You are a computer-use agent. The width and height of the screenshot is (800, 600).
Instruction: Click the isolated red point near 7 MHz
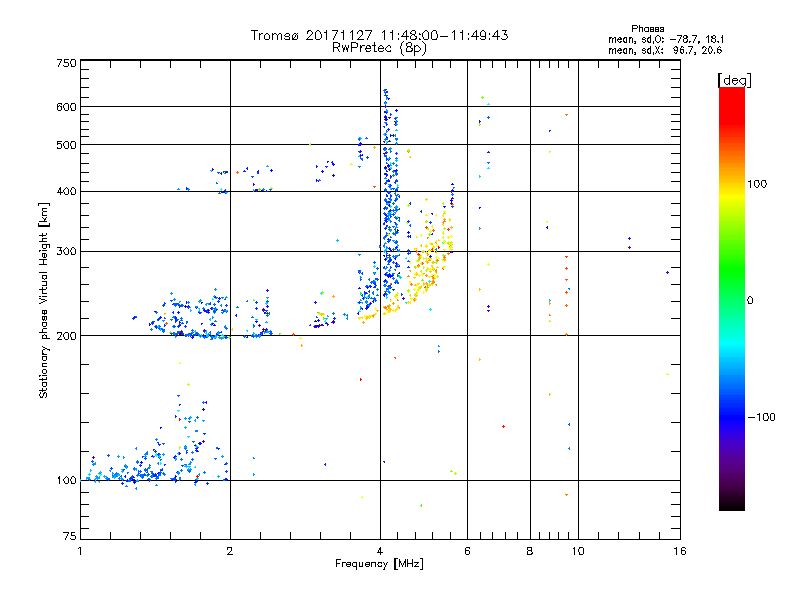[x=504, y=427]
